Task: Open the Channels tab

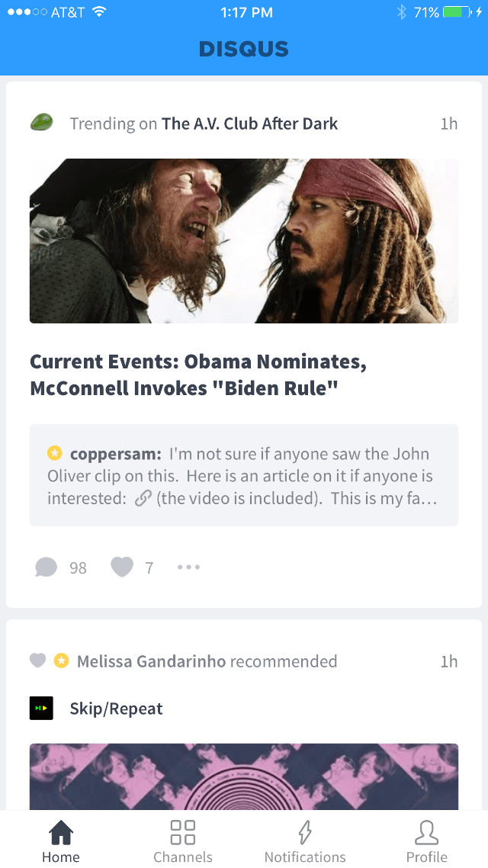Action: point(183,840)
